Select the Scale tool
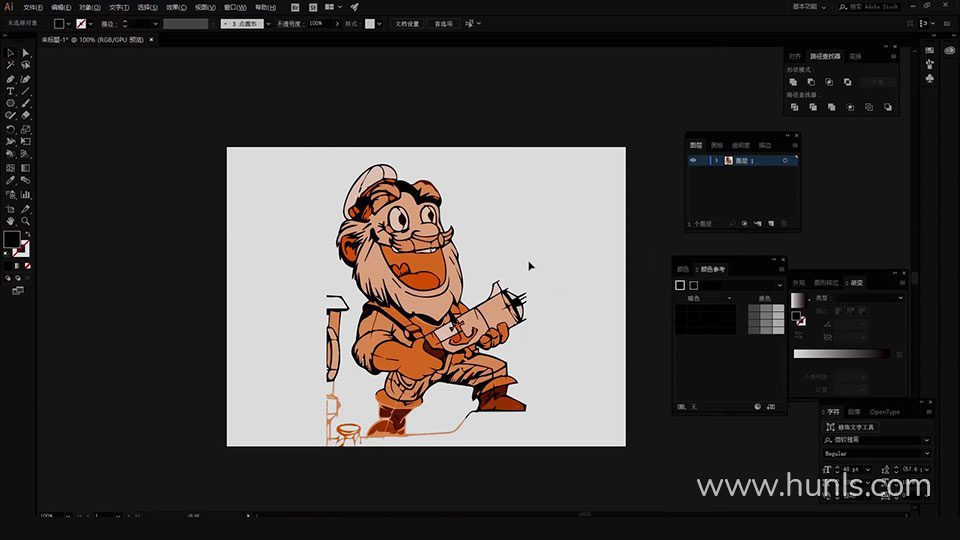 click(26, 129)
